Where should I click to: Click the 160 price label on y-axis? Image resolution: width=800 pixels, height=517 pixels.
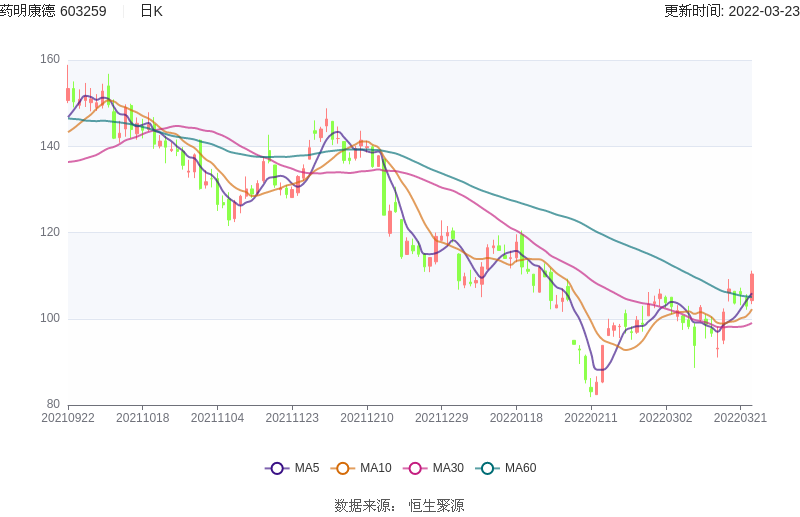click(x=50, y=59)
